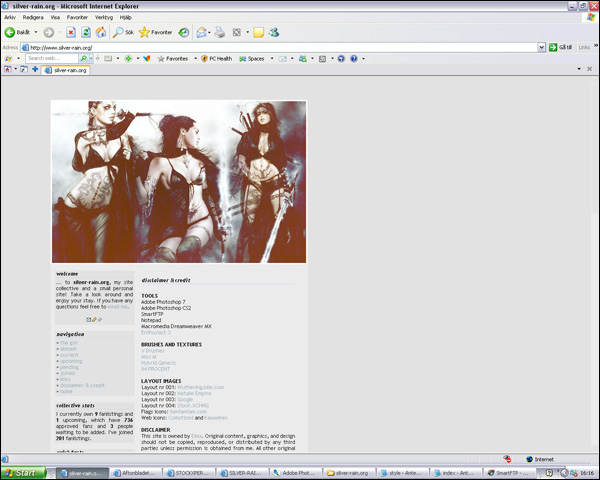
Task: Click the Search web text field
Action: pyautogui.click(x=52, y=59)
